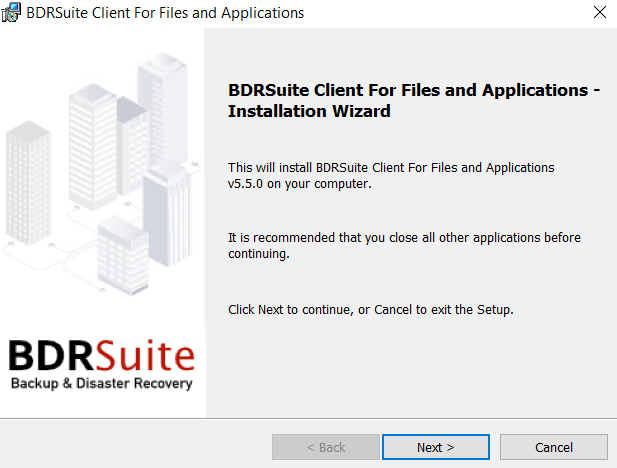Viewport: 617px width, 468px height.
Task: Click the v5.5.0 version text
Action: pos(245,184)
